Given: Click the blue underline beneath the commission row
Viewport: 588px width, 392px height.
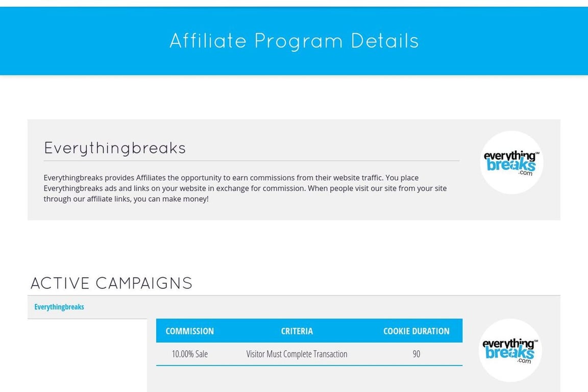Looking at the screenshot, I should (309, 365).
